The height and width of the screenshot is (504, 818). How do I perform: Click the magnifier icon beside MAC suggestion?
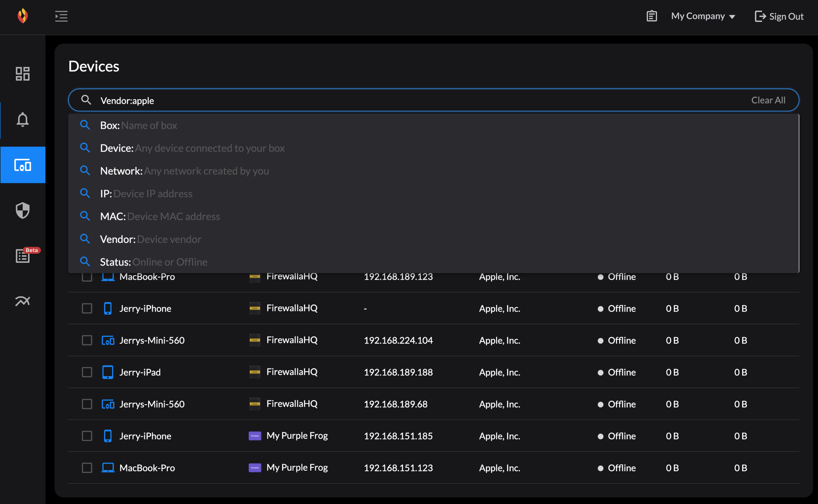pos(85,216)
